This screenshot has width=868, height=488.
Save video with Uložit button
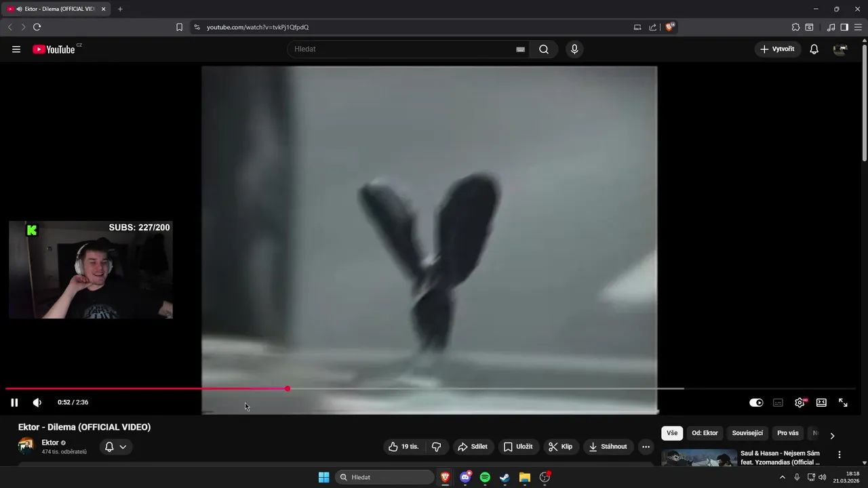pos(518,447)
